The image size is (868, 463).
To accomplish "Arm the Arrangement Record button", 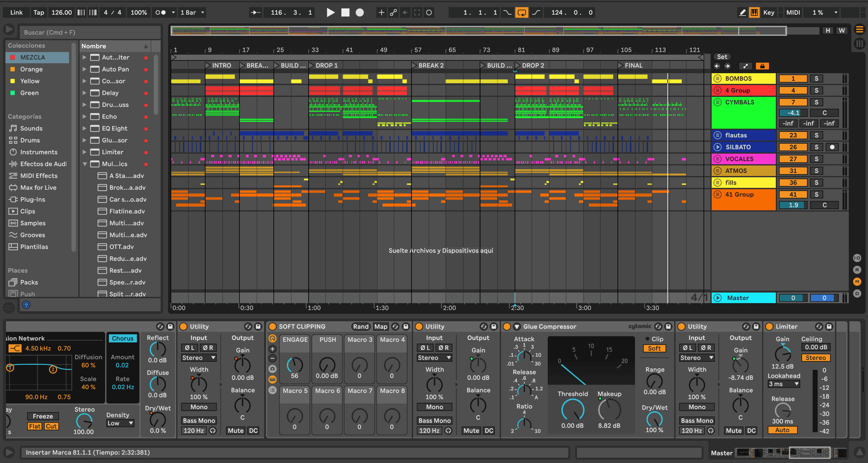I will 360,12.
